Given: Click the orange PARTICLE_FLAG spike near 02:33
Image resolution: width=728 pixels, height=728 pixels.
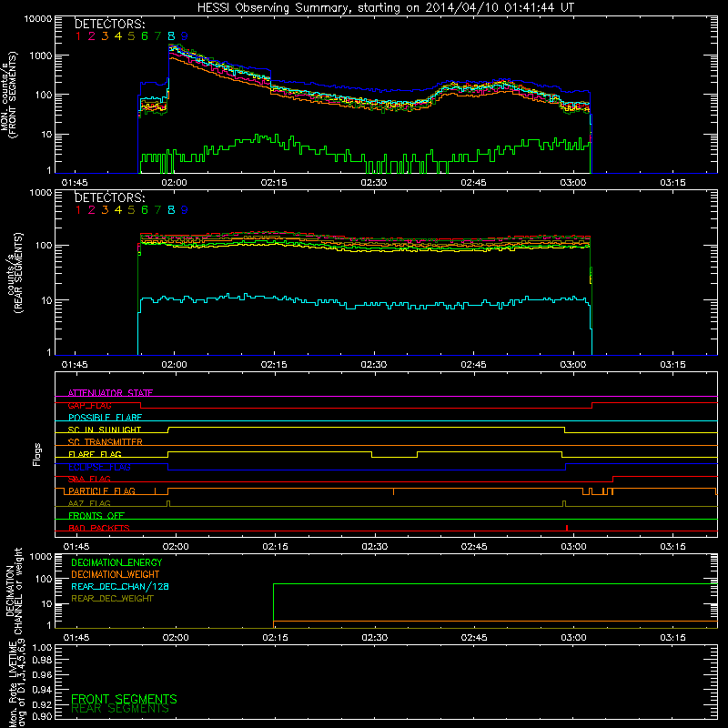Looking at the screenshot, I should (394, 491).
